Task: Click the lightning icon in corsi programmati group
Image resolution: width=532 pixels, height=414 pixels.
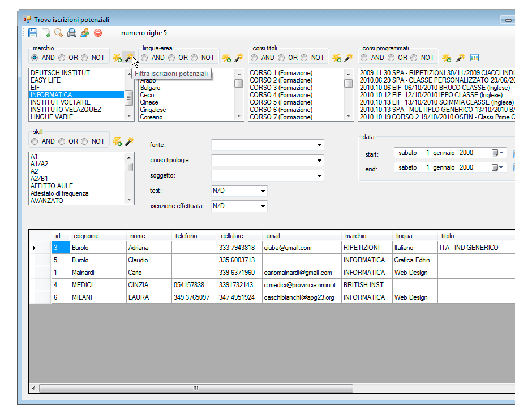Action: click(x=447, y=58)
